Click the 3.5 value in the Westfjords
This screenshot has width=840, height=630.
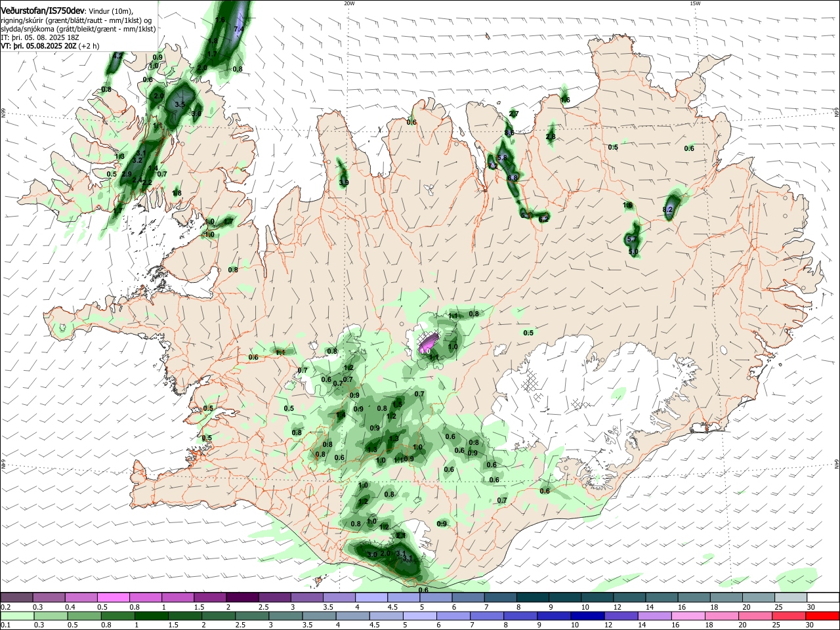[x=180, y=104]
